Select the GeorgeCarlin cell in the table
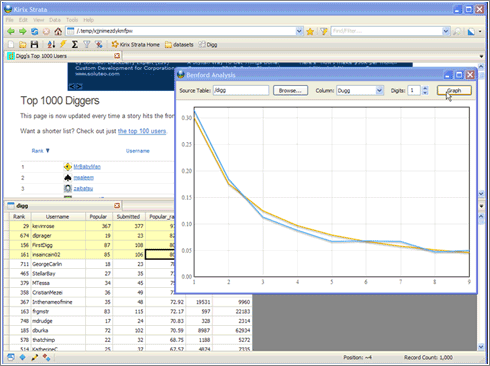The width and height of the screenshot is (490, 366). [58, 264]
